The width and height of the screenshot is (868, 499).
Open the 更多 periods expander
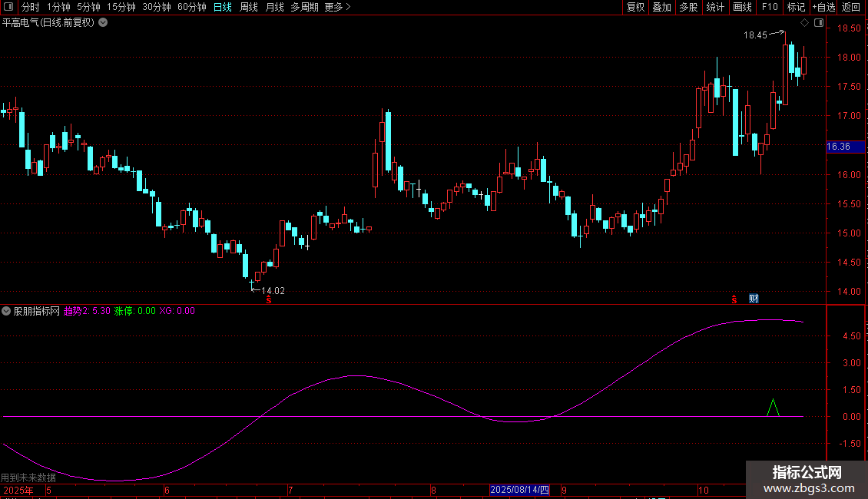(x=337, y=8)
